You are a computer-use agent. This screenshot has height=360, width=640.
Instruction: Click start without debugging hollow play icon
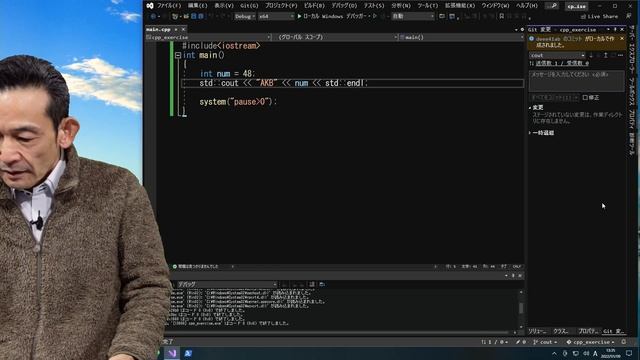pos(374,16)
